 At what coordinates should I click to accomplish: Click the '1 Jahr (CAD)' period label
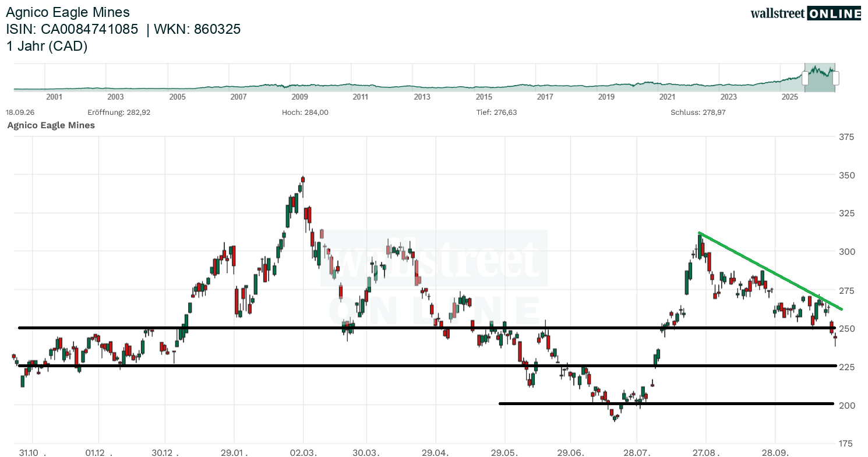47,47
